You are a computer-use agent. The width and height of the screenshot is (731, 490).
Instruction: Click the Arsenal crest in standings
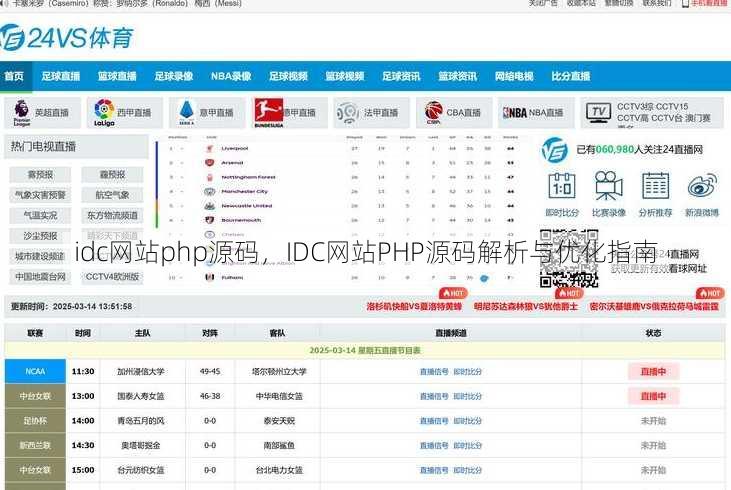tap(210, 163)
